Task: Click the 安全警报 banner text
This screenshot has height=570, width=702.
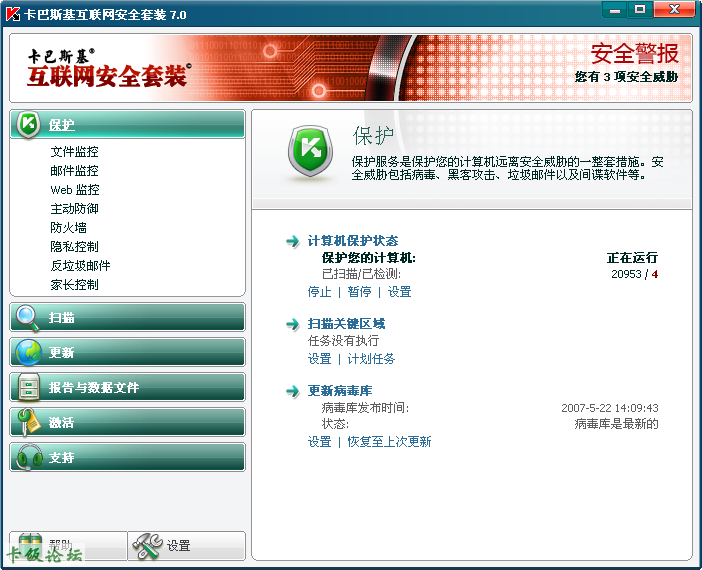Action: 634,54
